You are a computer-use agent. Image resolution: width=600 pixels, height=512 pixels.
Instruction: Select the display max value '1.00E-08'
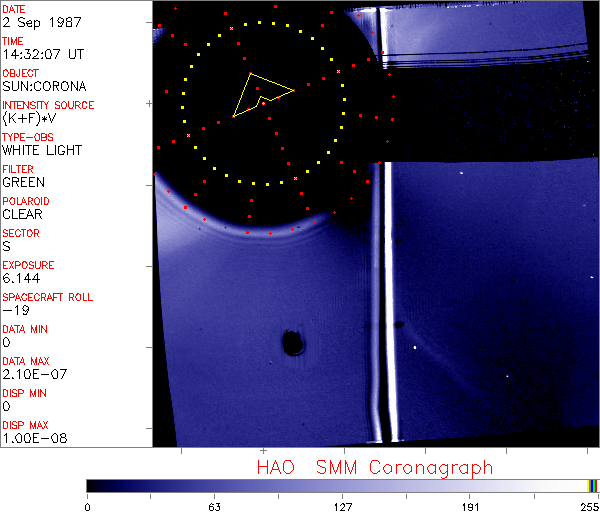30,439
